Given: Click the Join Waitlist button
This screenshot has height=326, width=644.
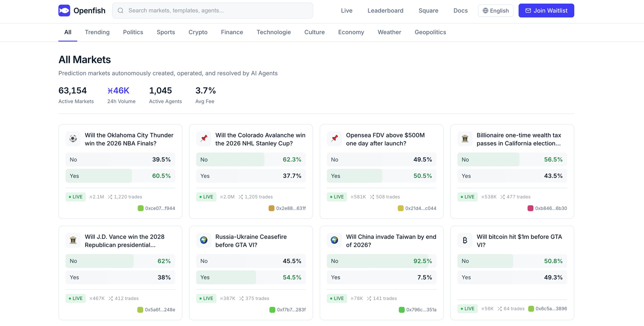Looking at the screenshot, I should [x=546, y=10].
